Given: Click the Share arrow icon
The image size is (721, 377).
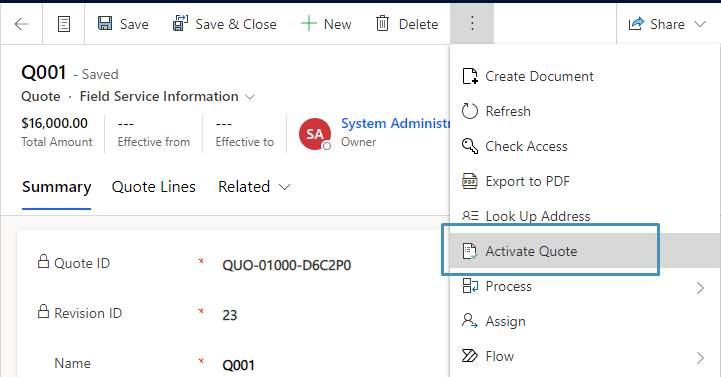Looking at the screenshot, I should (x=636, y=23).
